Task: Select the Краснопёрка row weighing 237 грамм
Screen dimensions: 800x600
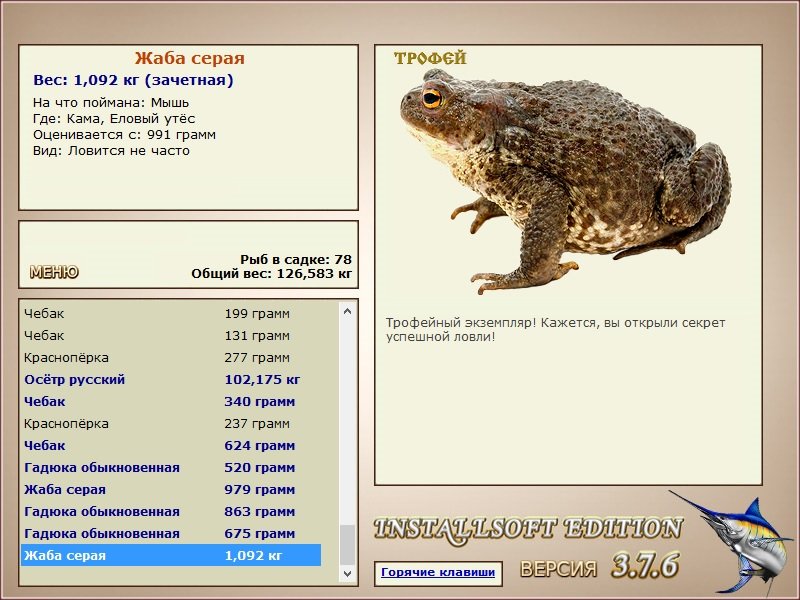Action: [x=171, y=423]
